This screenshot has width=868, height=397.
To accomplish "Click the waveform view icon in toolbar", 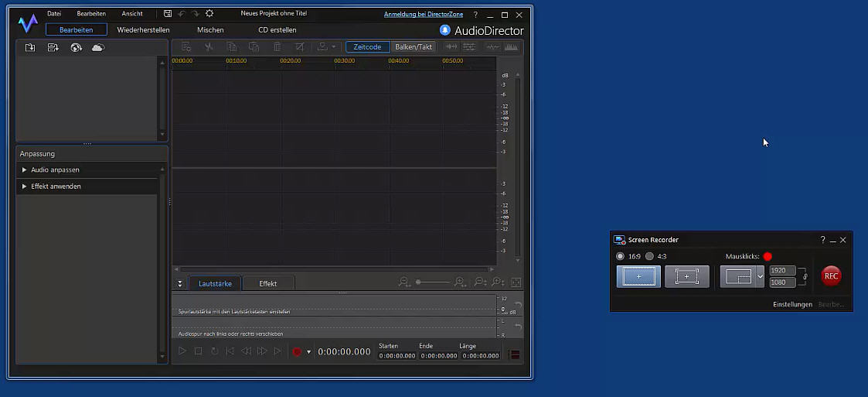I will (492, 47).
